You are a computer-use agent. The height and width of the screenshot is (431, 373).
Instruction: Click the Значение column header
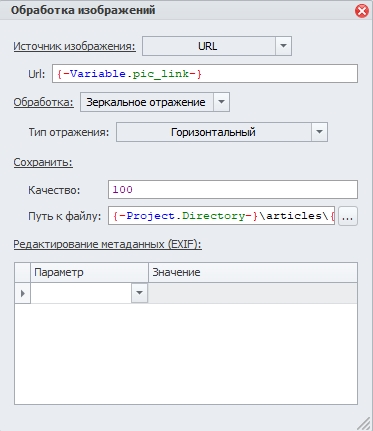click(x=253, y=272)
